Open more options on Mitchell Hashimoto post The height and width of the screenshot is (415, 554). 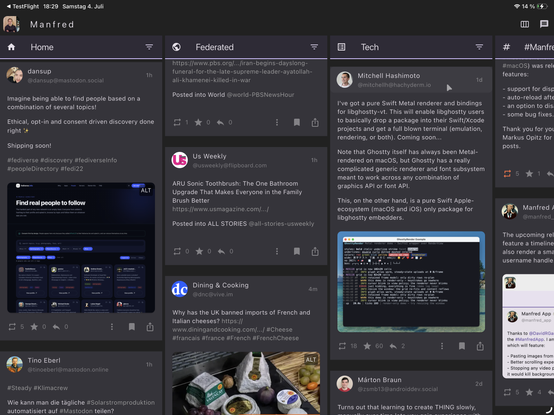(x=442, y=346)
